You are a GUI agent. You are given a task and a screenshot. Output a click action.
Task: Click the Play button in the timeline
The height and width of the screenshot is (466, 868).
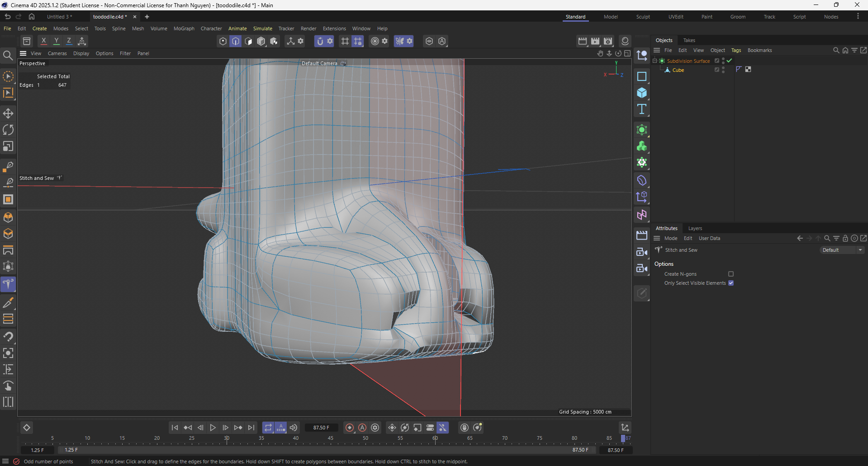pyautogui.click(x=213, y=428)
